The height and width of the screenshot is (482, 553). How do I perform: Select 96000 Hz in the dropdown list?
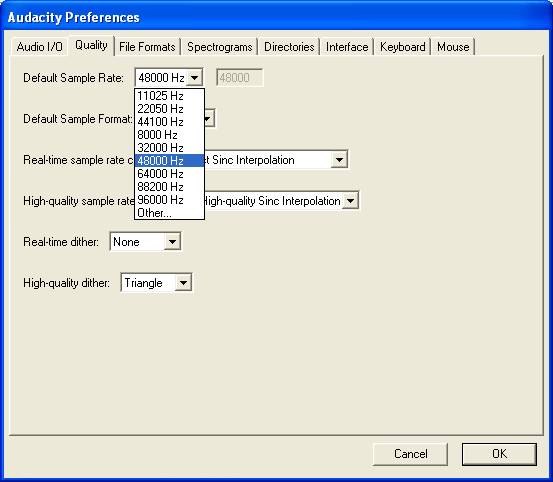[x=169, y=200]
